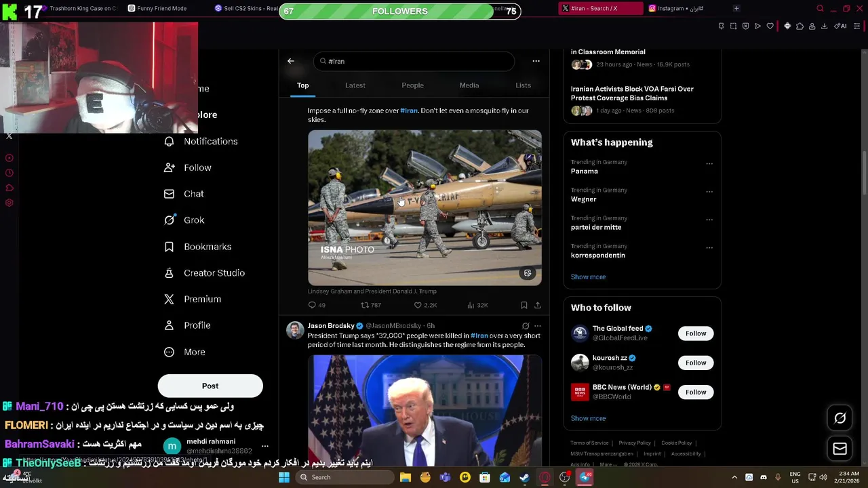Open options for Panama trend
The width and height of the screenshot is (868, 488).
(x=709, y=163)
